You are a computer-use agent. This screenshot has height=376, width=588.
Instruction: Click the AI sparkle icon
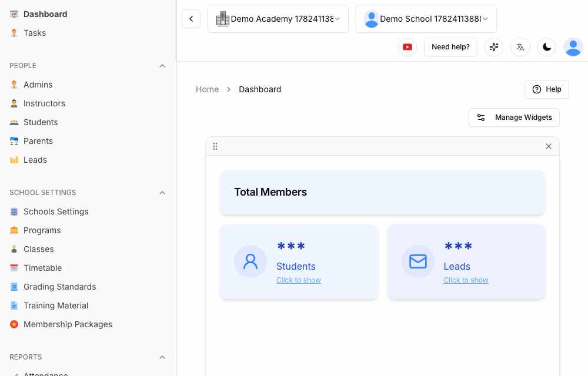coord(494,47)
